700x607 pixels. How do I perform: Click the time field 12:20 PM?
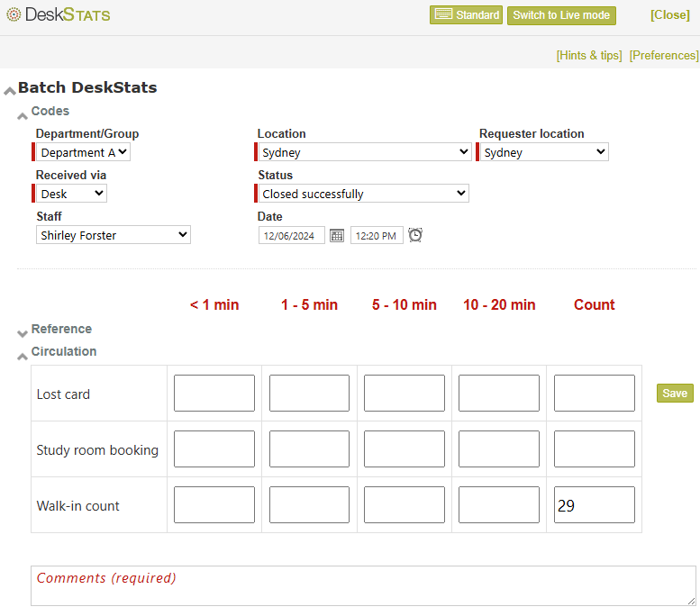pyautogui.click(x=377, y=235)
